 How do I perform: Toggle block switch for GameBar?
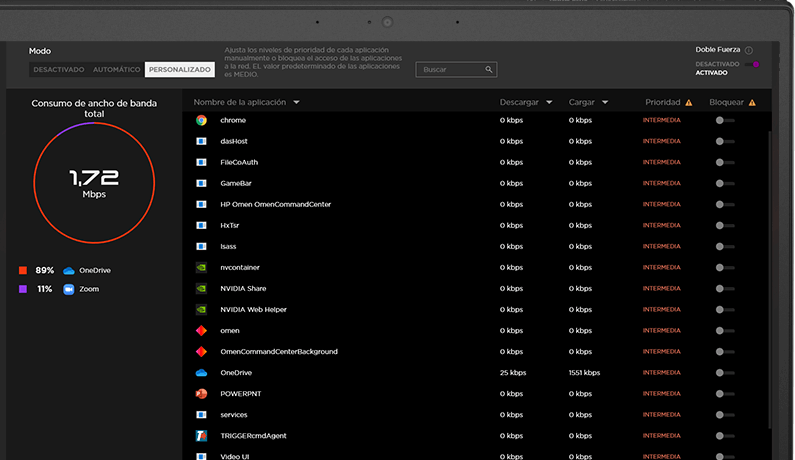(x=725, y=184)
